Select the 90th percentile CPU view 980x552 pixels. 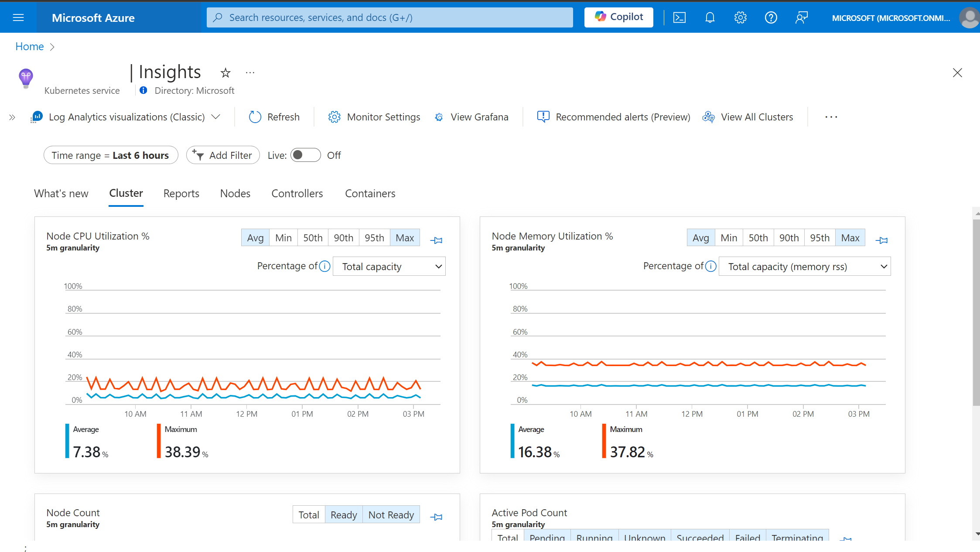click(x=343, y=238)
